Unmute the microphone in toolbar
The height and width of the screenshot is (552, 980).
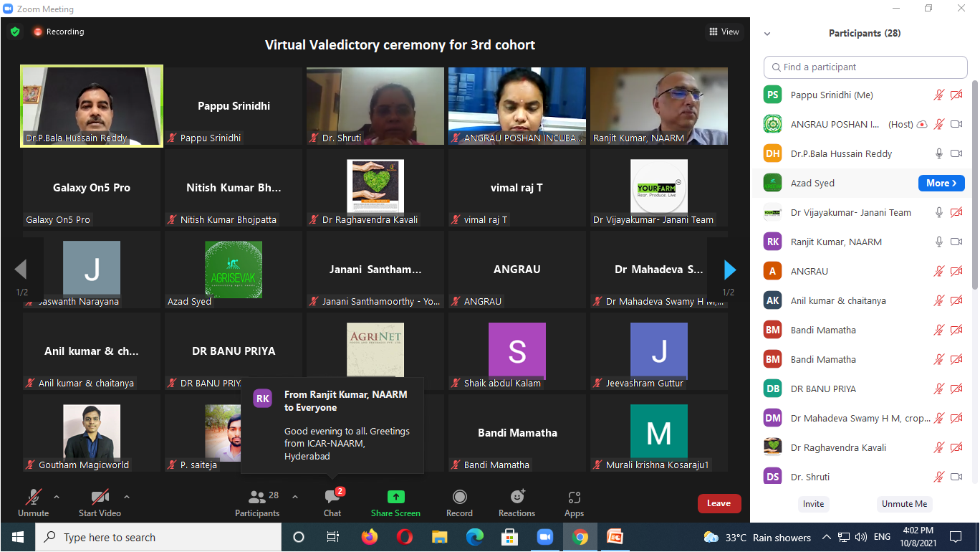33,498
